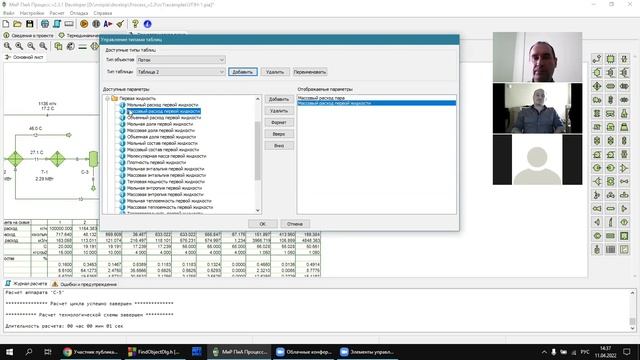
Task: Select "Массовая теплоемкость первой жидкости" in tree
Action: tap(169, 207)
